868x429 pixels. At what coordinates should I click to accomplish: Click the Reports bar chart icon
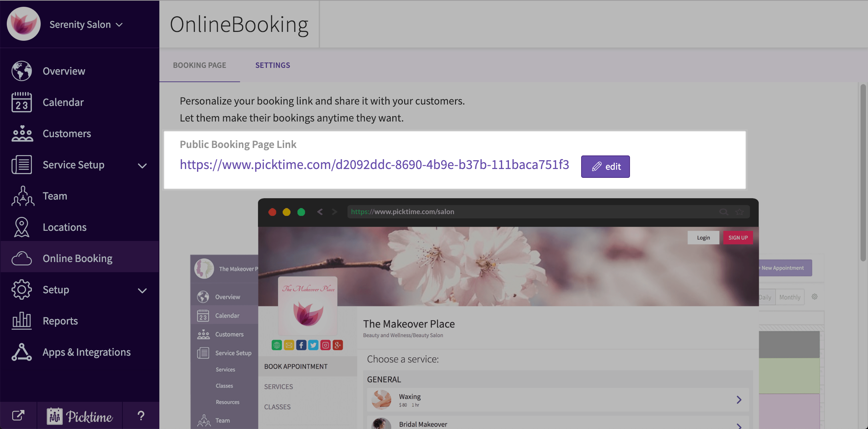pyautogui.click(x=22, y=321)
